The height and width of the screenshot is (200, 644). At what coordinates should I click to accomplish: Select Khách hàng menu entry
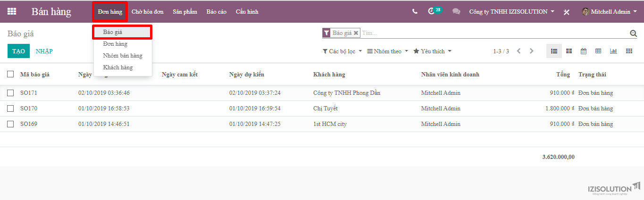tap(123, 67)
